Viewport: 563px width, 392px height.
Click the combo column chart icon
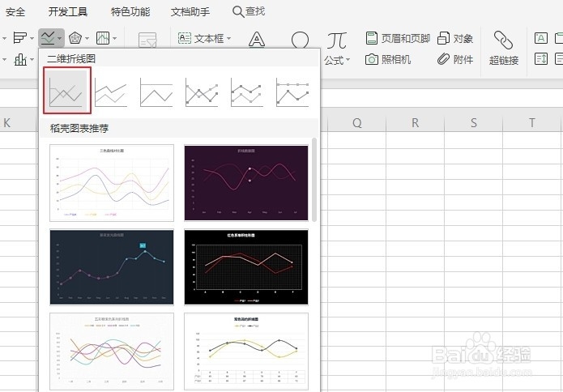pos(20,59)
